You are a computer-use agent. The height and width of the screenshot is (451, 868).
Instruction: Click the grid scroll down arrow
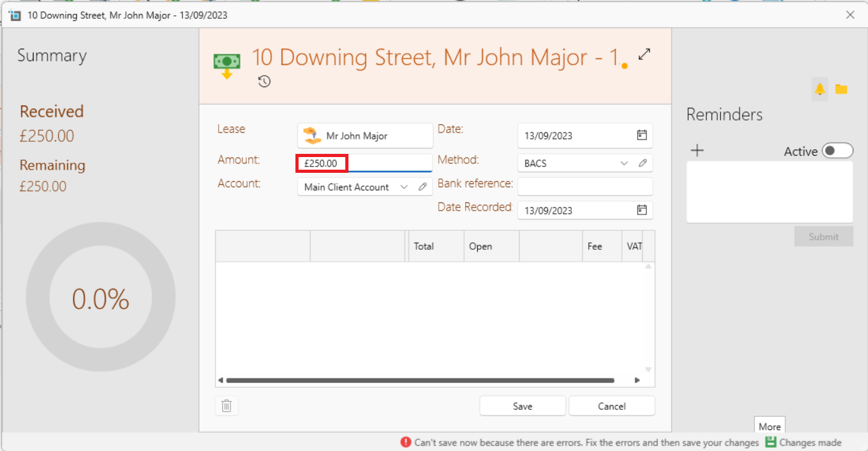click(x=648, y=370)
